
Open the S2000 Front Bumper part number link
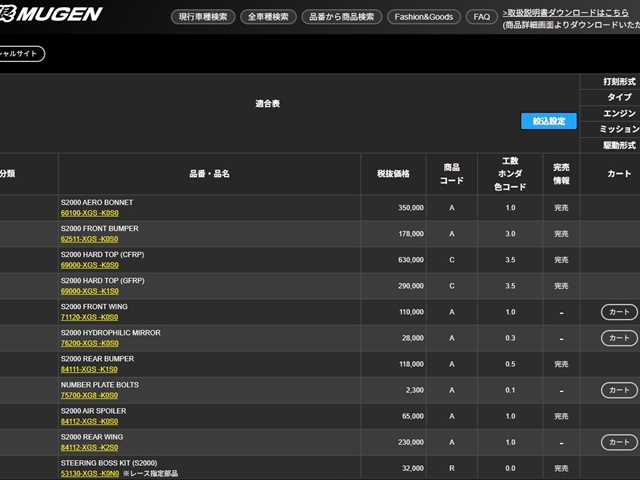(x=89, y=239)
